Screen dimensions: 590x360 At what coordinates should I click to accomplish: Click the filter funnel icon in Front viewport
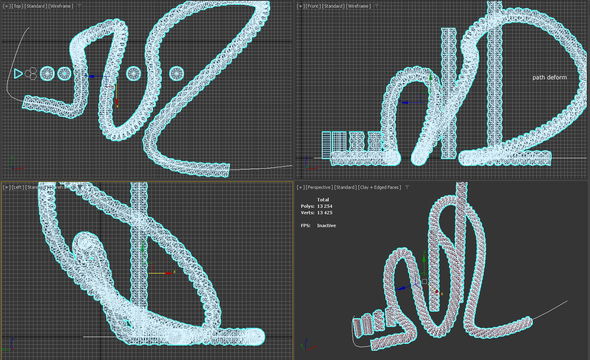pyautogui.click(x=376, y=6)
